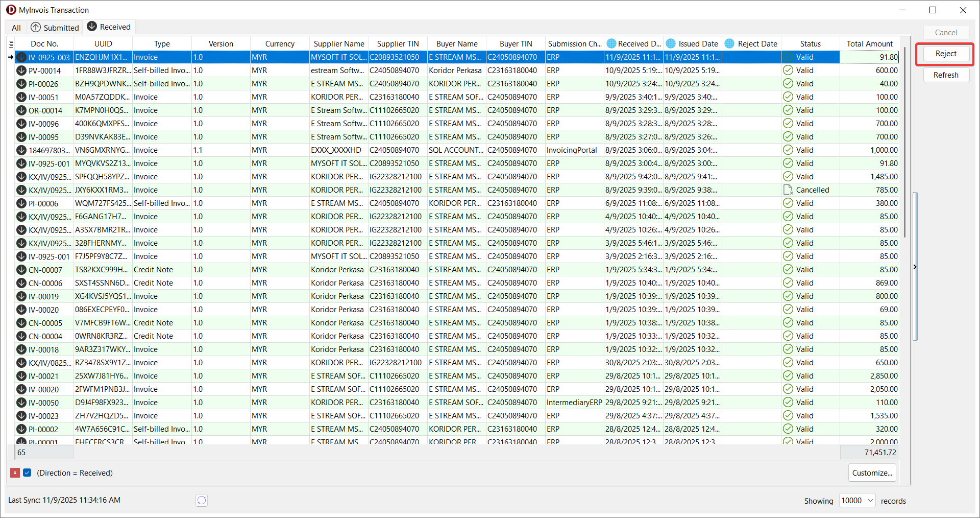Open the column chooser icon before Doc No.

11,44
